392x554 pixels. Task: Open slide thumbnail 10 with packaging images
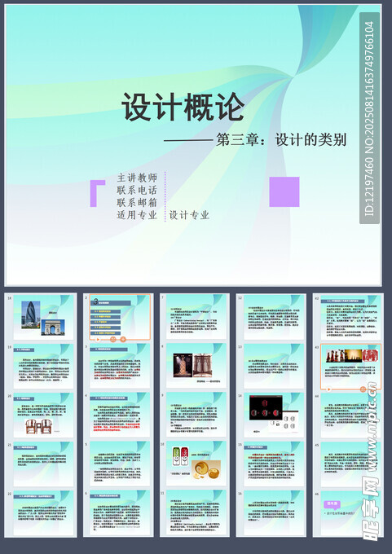tap(196, 464)
